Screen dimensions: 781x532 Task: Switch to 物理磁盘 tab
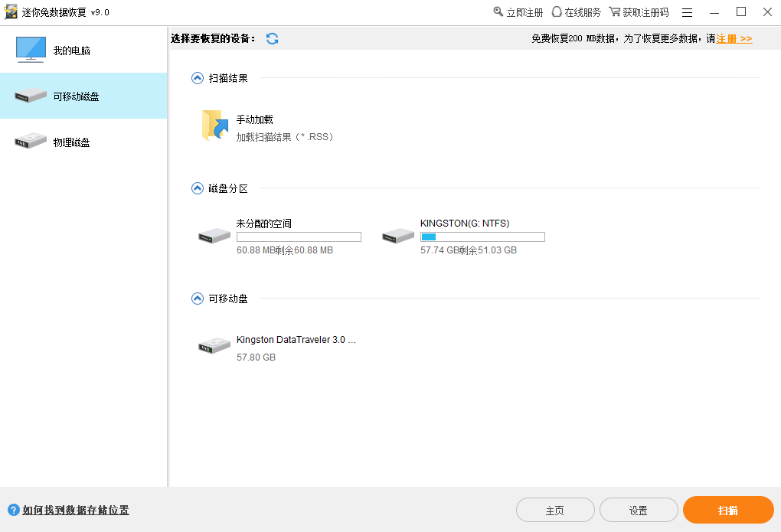pyautogui.click(x=83, y=142)
